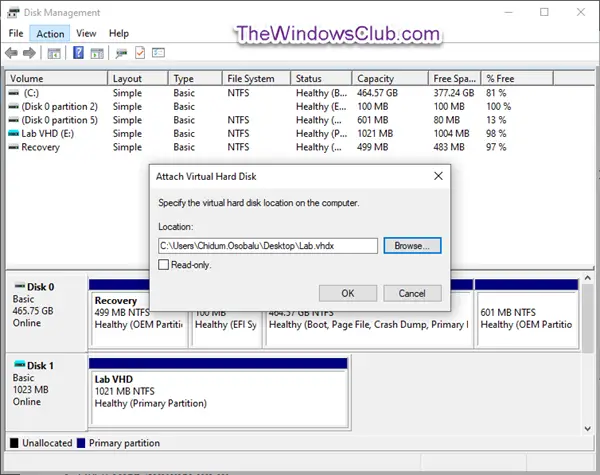Click the Forward arrow toolbar icon
Image resolution: width=600 pixels, height=475 pixels.
tap(29, 53)
